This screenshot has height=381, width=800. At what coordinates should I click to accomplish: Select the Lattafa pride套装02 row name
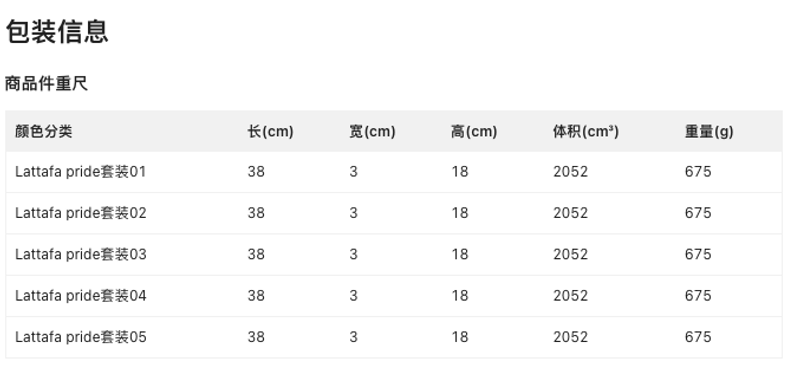(81, 213)
